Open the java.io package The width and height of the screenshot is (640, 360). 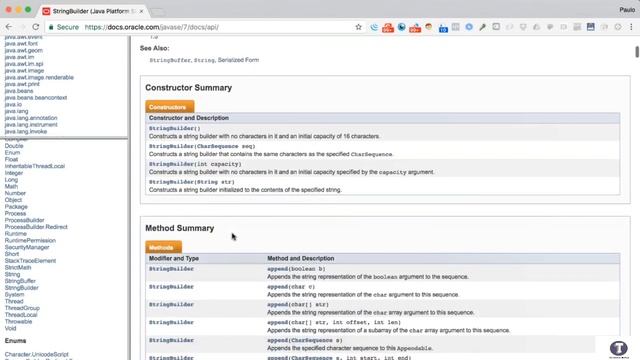(x=13, y=104)
